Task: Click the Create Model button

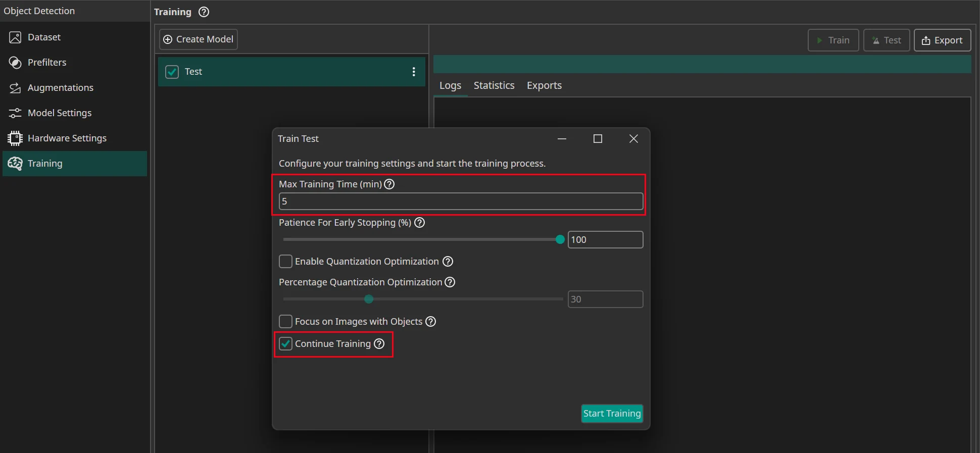Action: [x=199, y=39]
